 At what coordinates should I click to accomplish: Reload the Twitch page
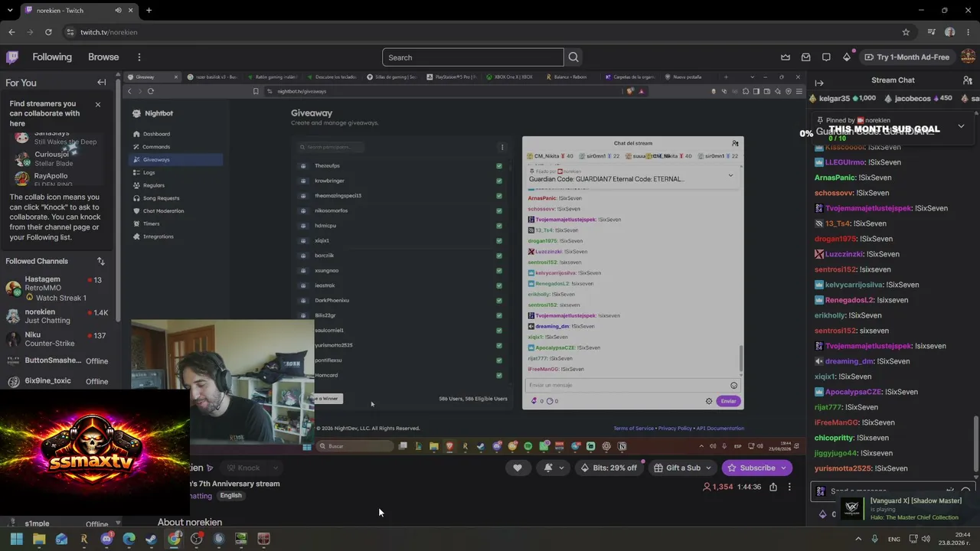tap(48, 32)
